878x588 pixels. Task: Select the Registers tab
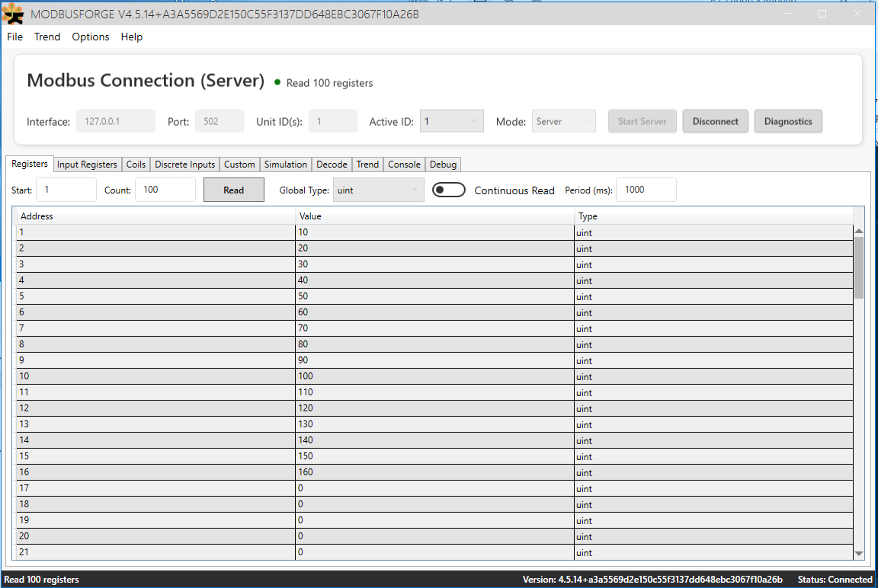(x=30, y=164)
